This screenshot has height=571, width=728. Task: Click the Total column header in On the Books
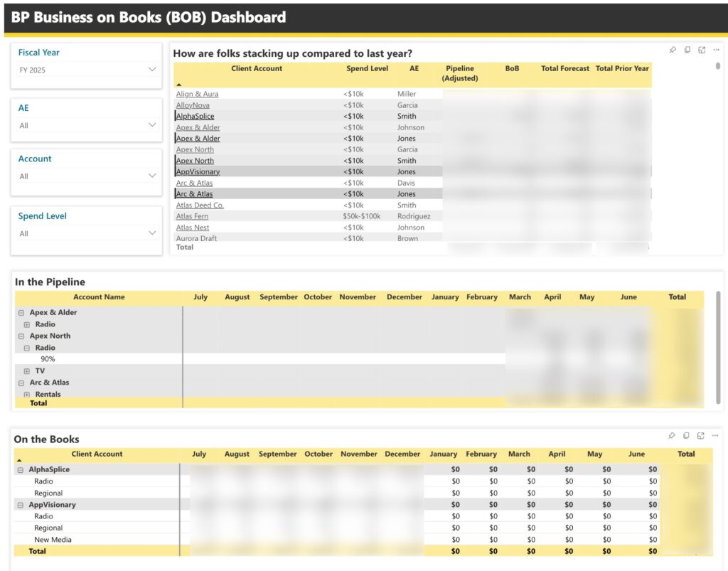point(686,454)
